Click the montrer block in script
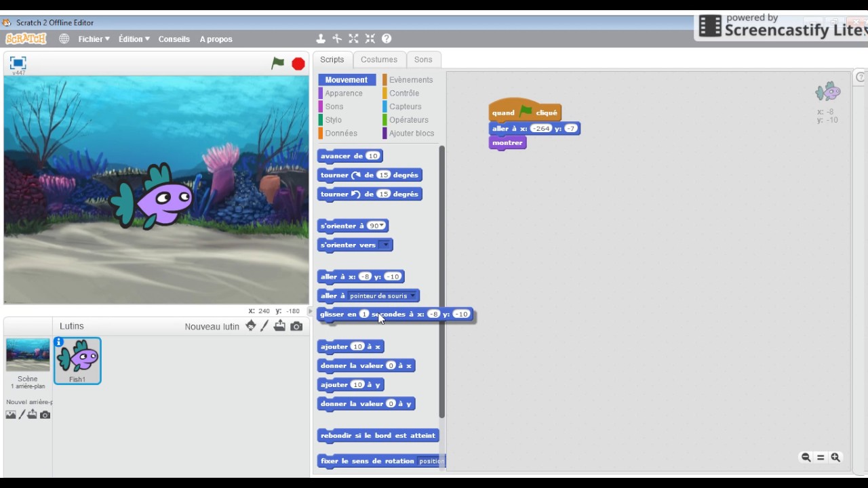Image resolution: width=868 pixels, height=488 pixels. pyautogui.click(x=507, y=143)
